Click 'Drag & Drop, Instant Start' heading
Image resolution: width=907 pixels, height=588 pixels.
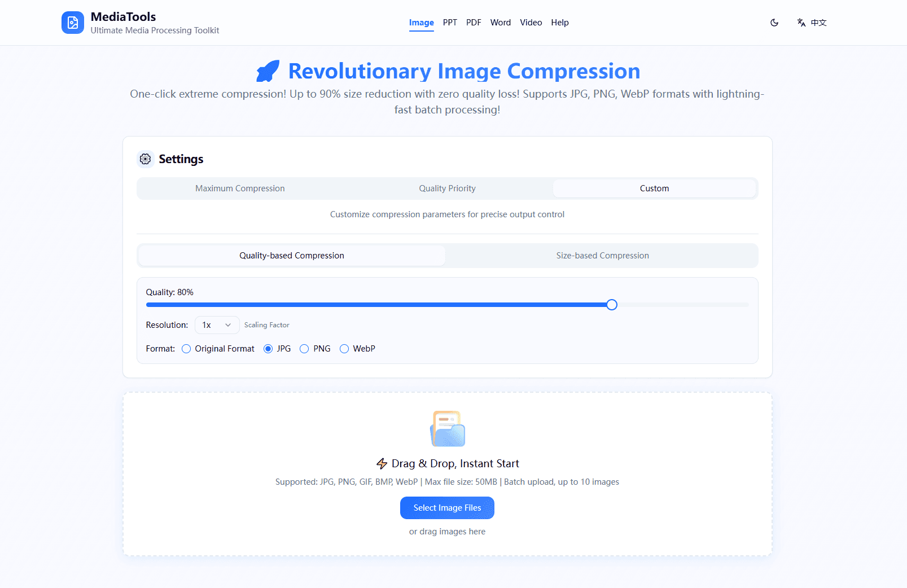[455, 464]
